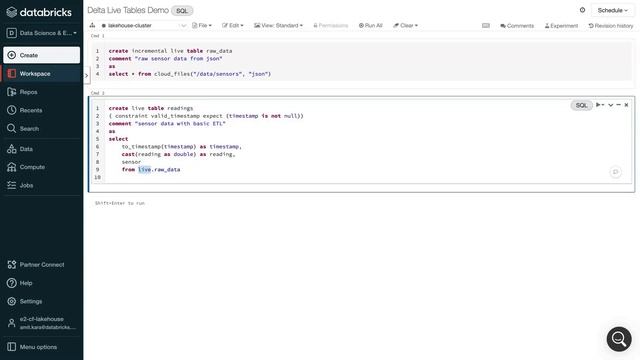This screenshot has height=360, width=640.
Task: Click the keyboard shortcuts icon
Action: point(486,25)
